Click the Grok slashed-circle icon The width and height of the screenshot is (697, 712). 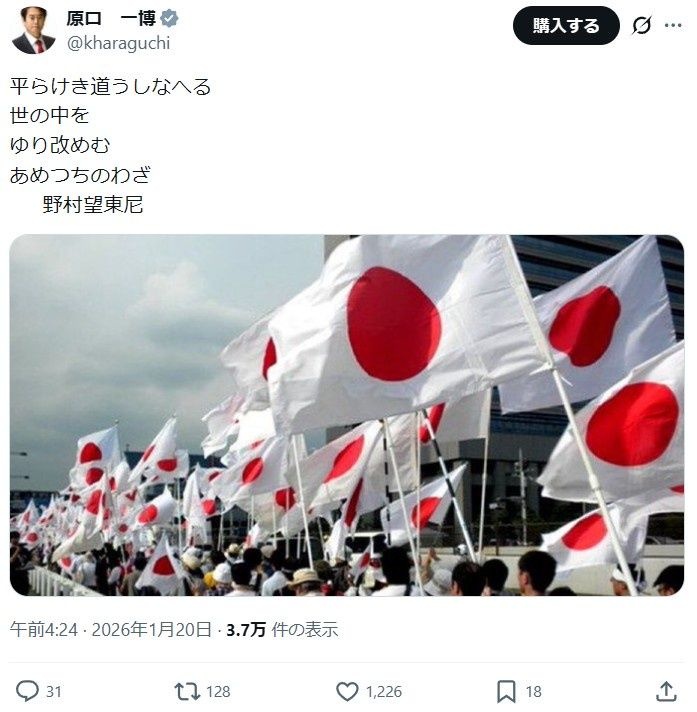coord(642,25)
